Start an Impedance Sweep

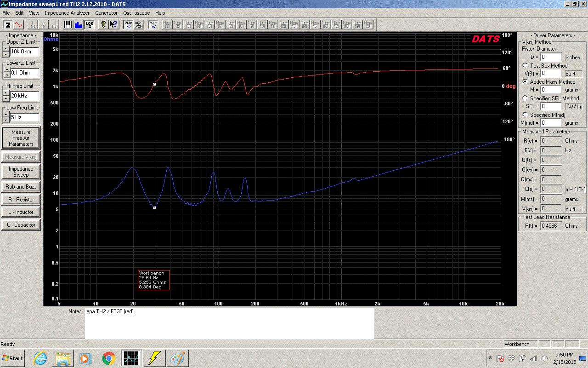[x=21, y=172]
